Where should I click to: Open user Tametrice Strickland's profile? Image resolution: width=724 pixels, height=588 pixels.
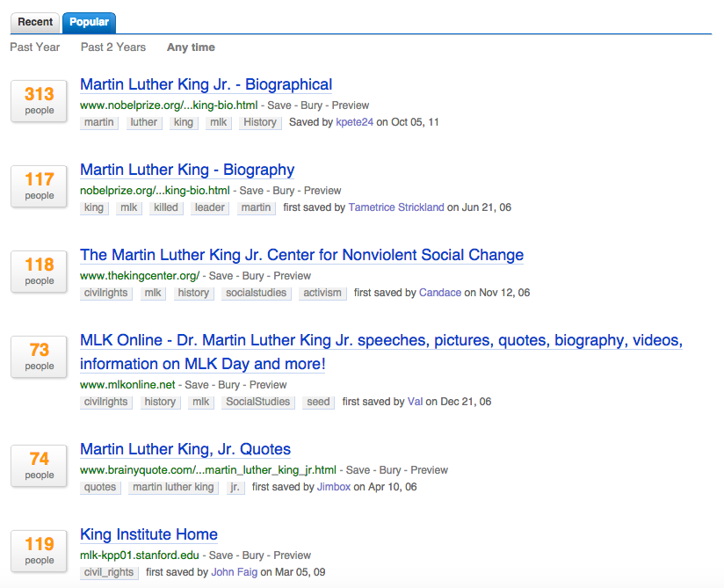click(395, 208)
